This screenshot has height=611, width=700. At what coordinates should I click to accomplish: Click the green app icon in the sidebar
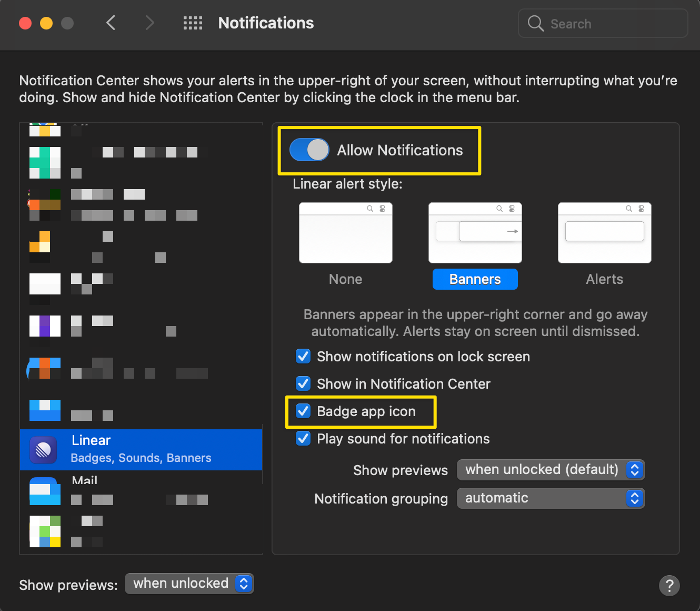click(44, 162)
